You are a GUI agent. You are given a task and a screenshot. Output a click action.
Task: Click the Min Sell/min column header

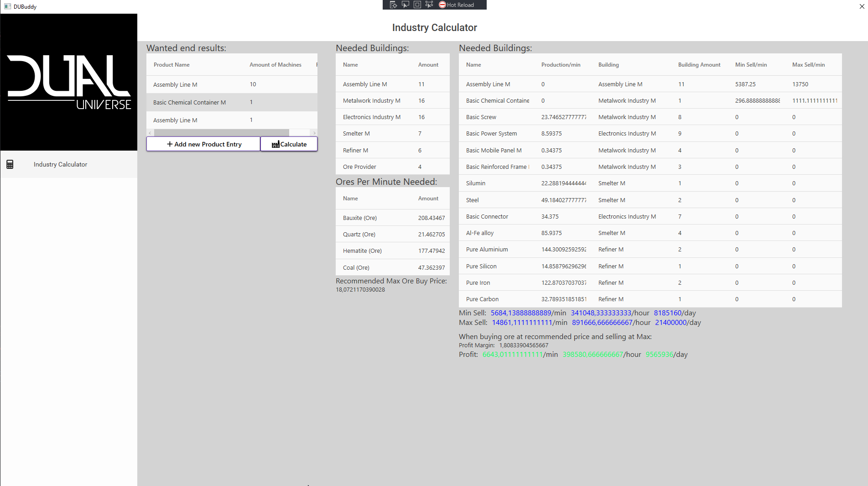tap(751, 65)
